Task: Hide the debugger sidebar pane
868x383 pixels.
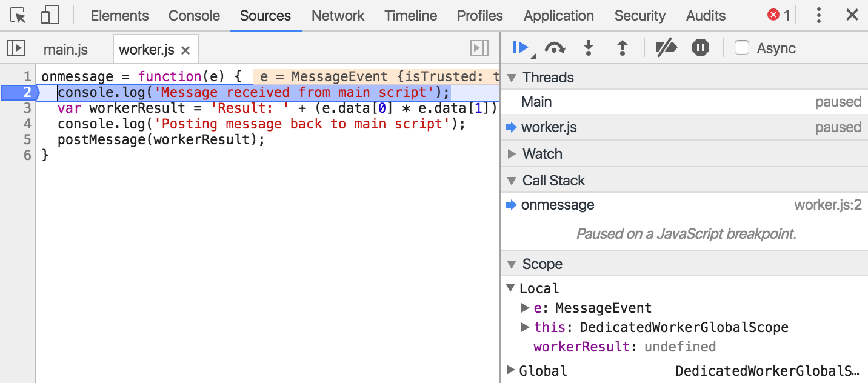Action: click(x=479, y=48)
